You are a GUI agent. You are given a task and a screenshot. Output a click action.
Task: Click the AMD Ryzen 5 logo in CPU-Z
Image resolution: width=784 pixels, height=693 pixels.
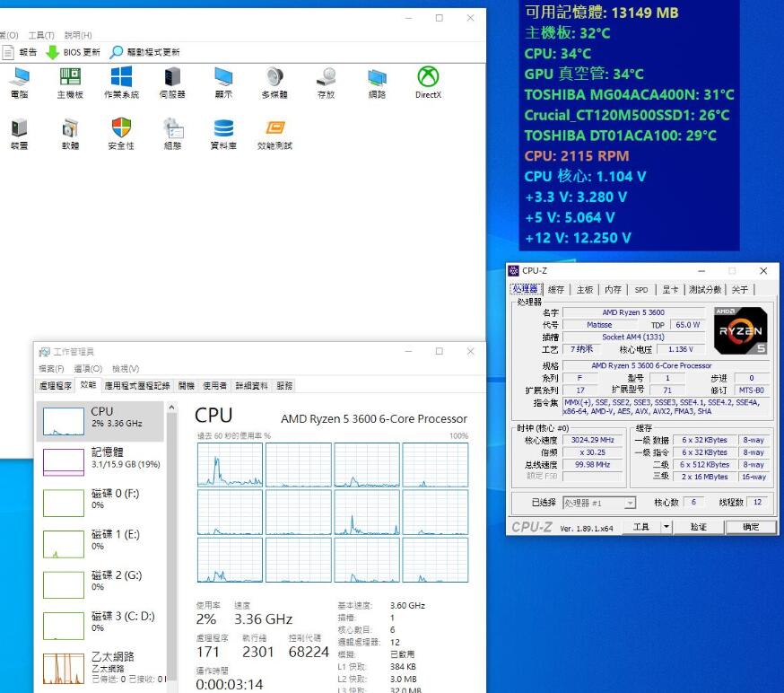coord(741,331)
